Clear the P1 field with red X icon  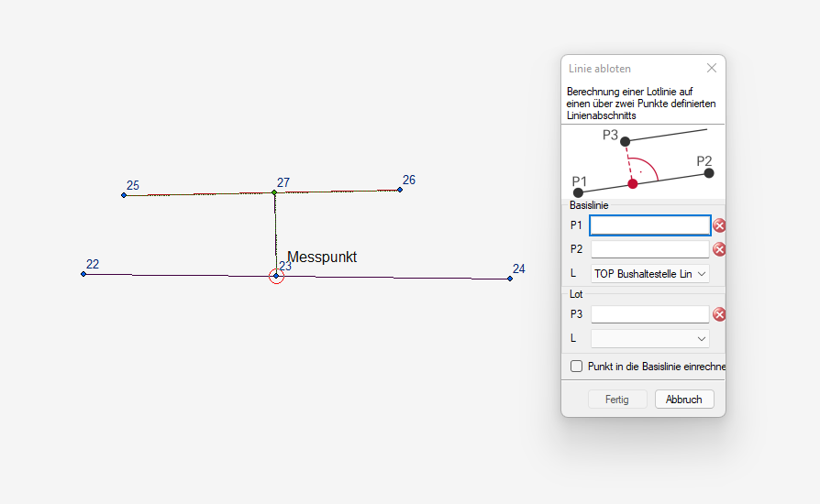719,225
